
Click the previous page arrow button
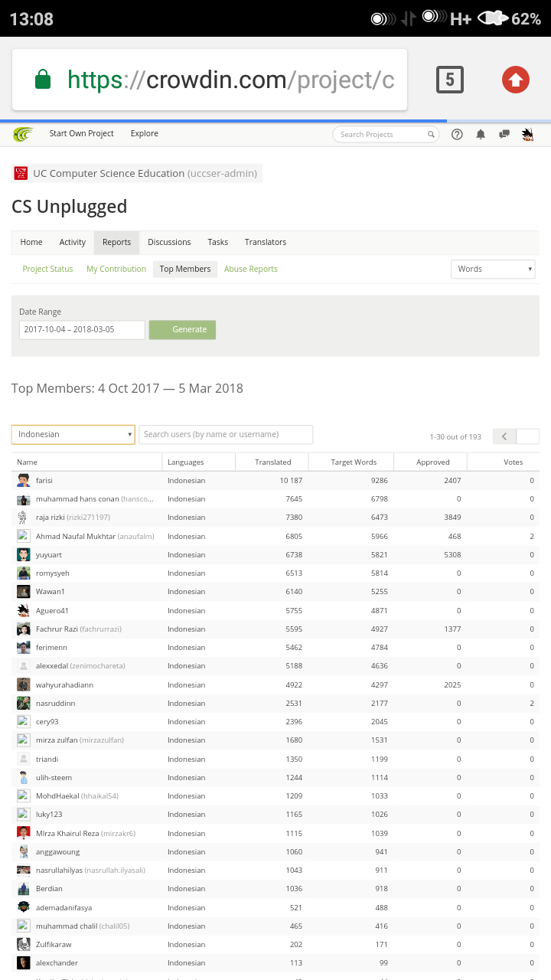[504, 436]
